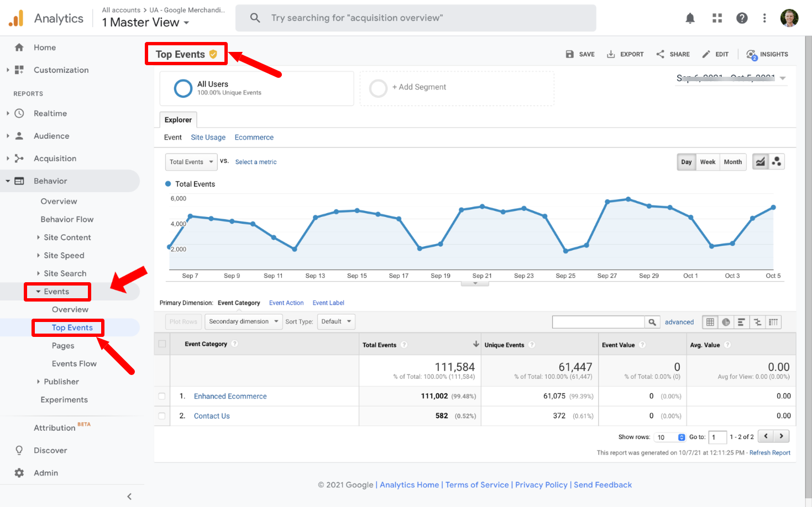
Task: Open Events Flow in the sidebar
Action: (x=74, y=363)
